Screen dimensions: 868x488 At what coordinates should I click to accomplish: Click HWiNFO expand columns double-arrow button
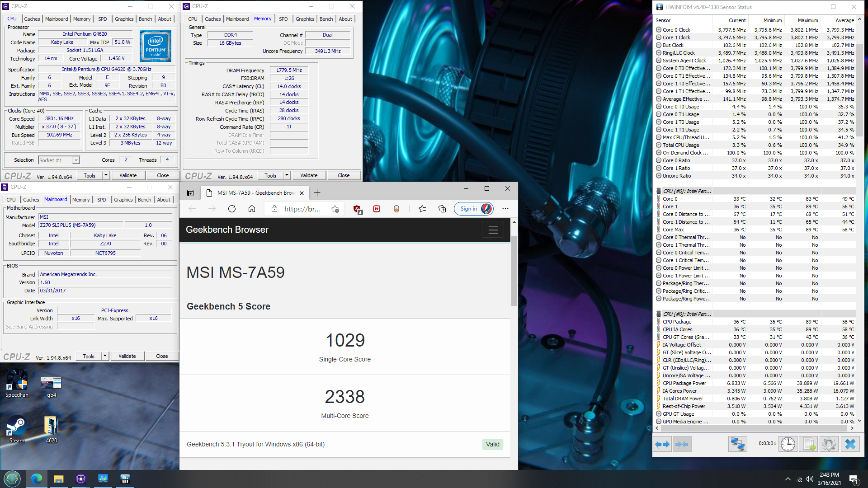point(663,444)
